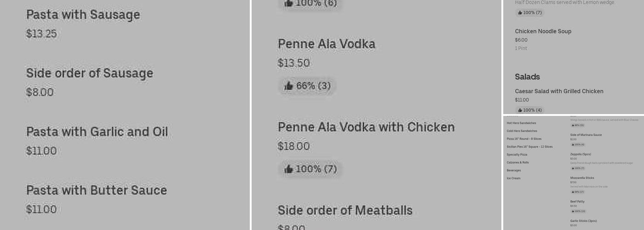Viewport: 644px width, 230px height.
Task: Go to Calzones & Rolls category
Action: 517,162
